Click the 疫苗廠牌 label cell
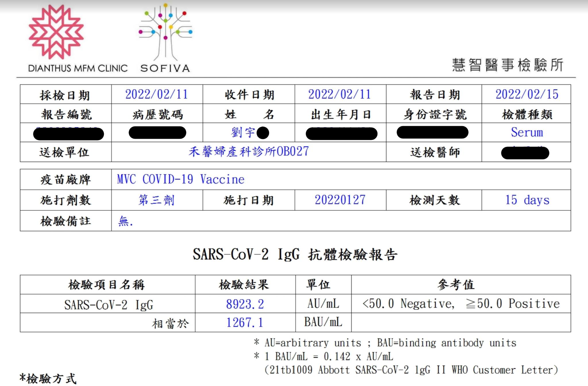Viewport: 588px width, 386px height. click(66, 180)
